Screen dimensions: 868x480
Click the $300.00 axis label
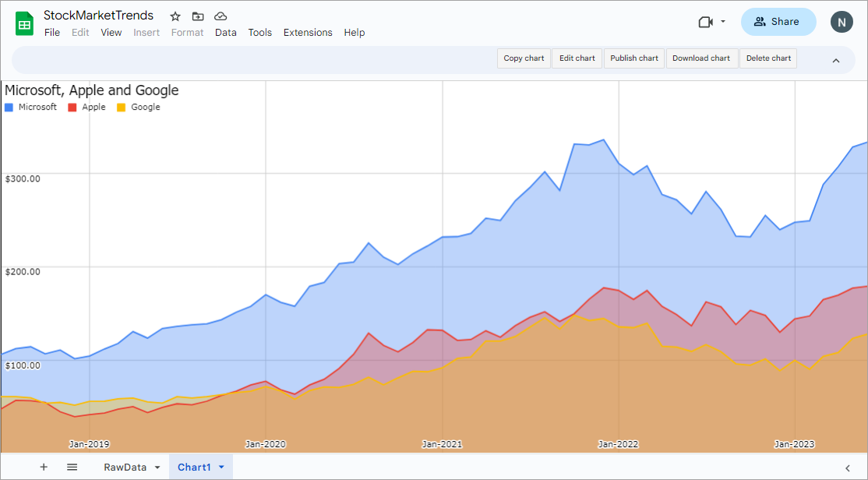pyautogui.click(x=23, y=178)
